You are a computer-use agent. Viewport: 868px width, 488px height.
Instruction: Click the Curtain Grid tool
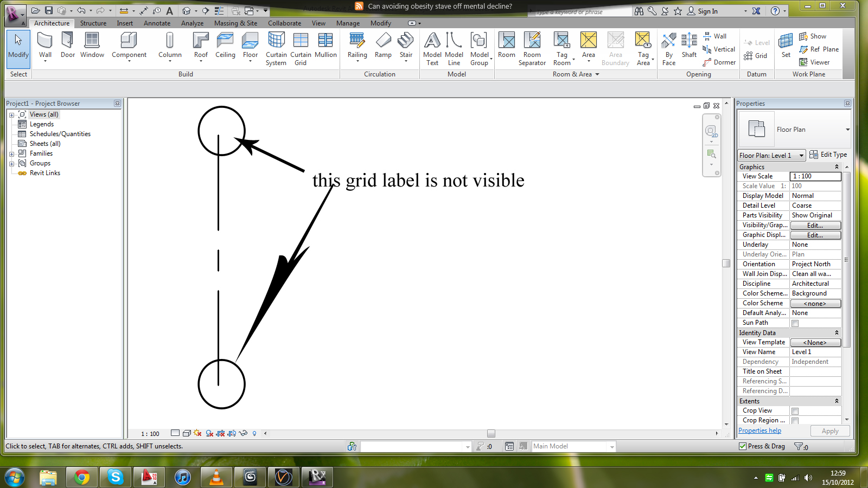point(301,48)
